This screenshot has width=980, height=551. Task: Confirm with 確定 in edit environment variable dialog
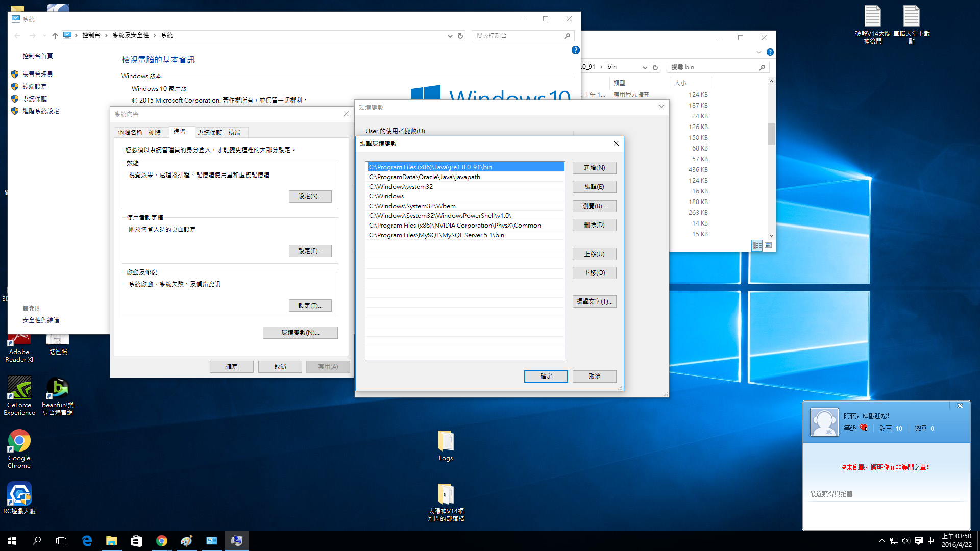pyautogui.click(x=546, y=377)
